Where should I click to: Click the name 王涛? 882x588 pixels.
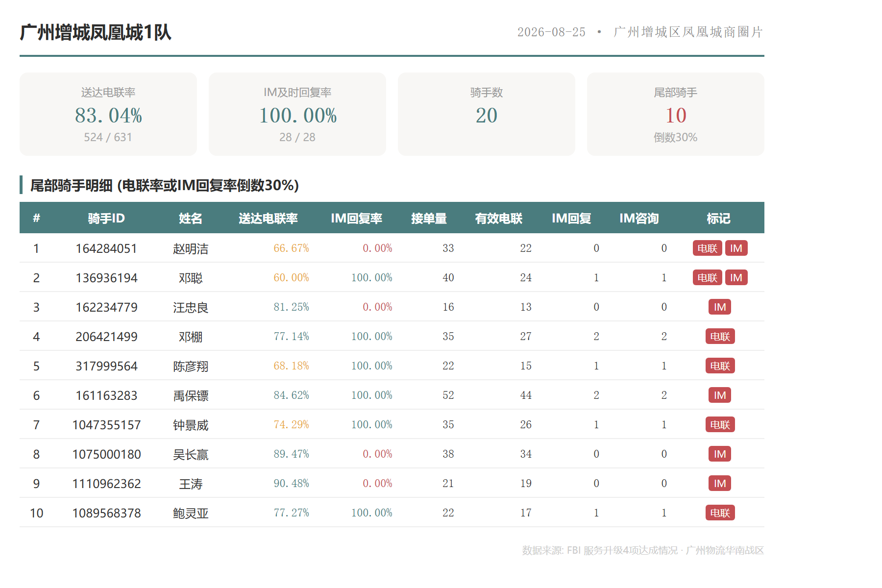pos(191,484)
